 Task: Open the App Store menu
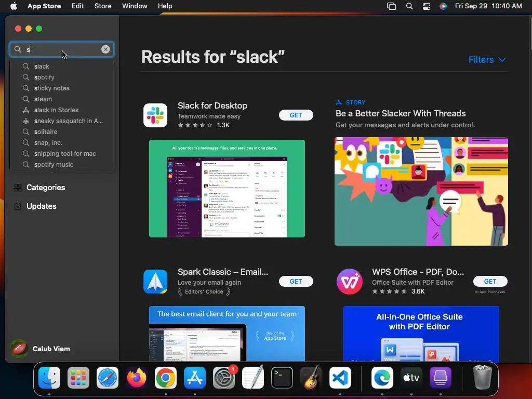pos(44,6)
